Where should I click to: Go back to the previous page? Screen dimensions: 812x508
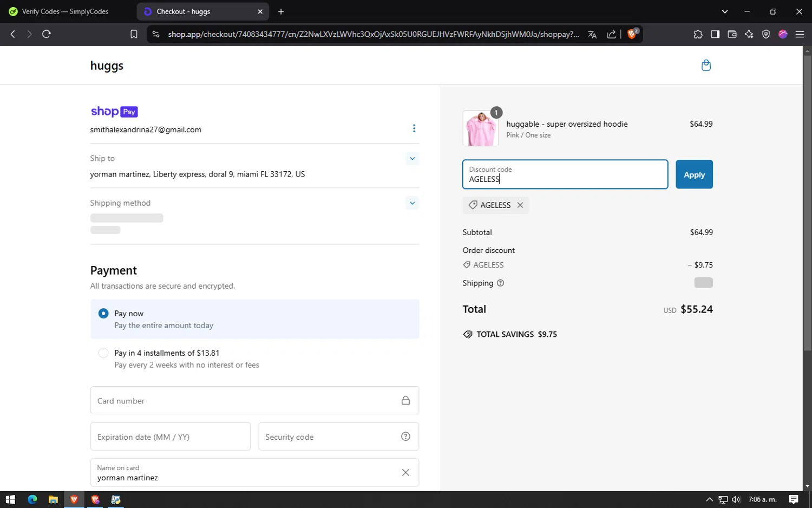coord(13,34)
